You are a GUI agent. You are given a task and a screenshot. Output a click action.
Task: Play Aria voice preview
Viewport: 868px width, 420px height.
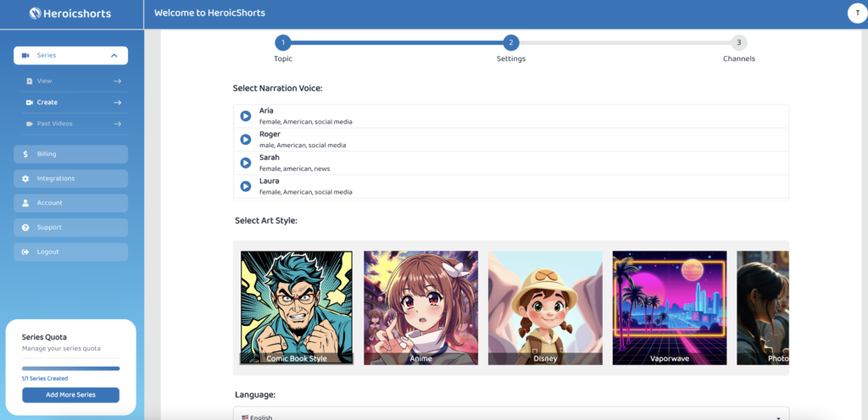245,116
